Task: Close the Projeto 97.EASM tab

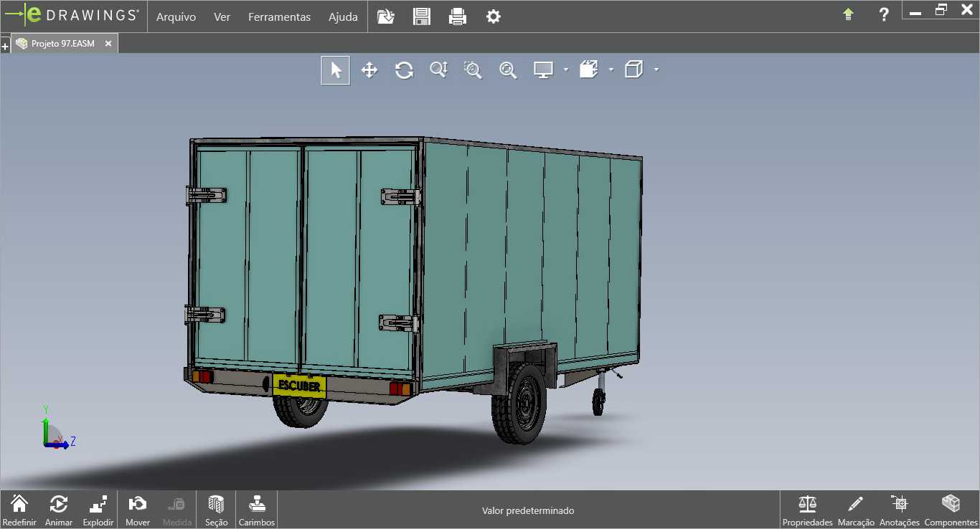Action: pos(108,44)
